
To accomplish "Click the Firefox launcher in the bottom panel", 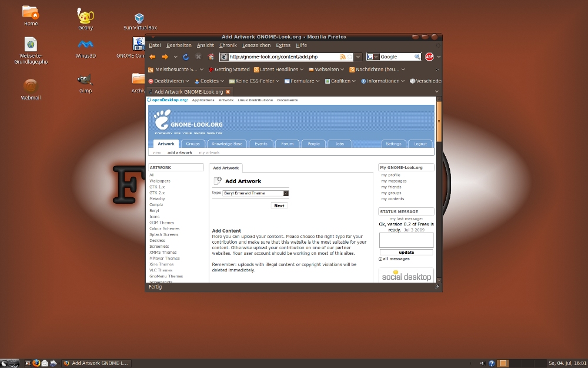I will click(x=36, y=363).
